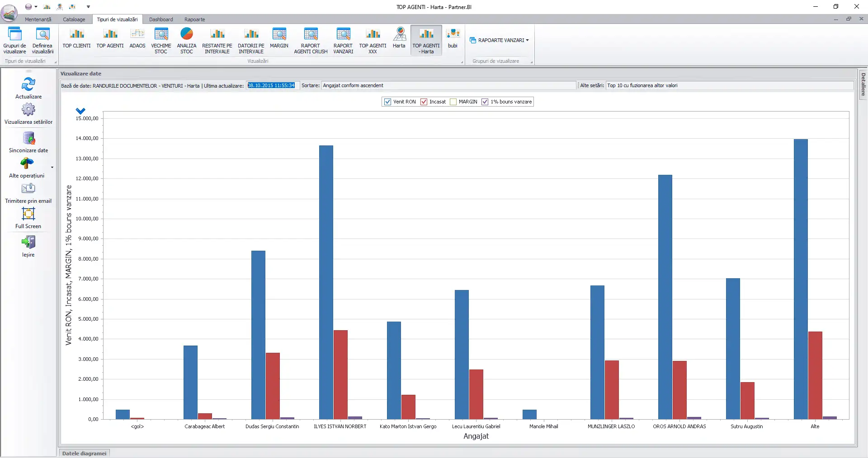Click the Sutru Augustin axis label
Screen dimensions: 868x458
click(x=747, y=426)
